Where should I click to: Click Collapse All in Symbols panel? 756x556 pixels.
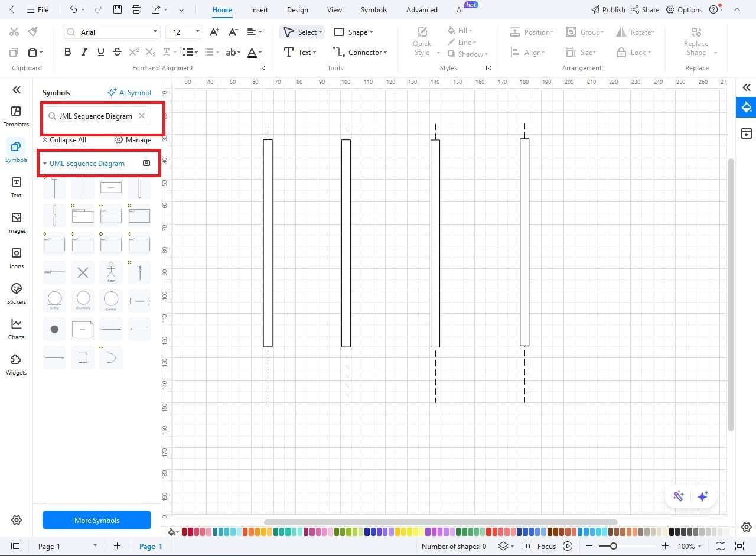64,140
